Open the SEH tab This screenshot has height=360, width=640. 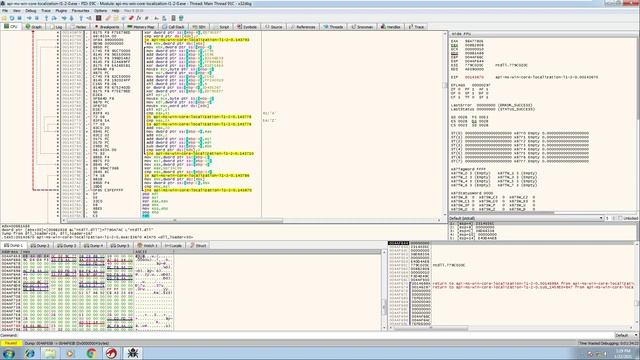pyautogui.click(x=199, y=27)
